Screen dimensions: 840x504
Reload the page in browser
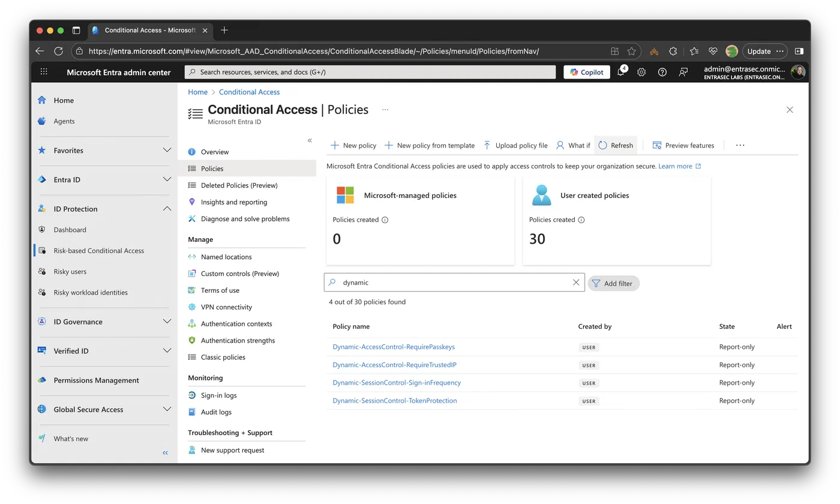[58, 52]
